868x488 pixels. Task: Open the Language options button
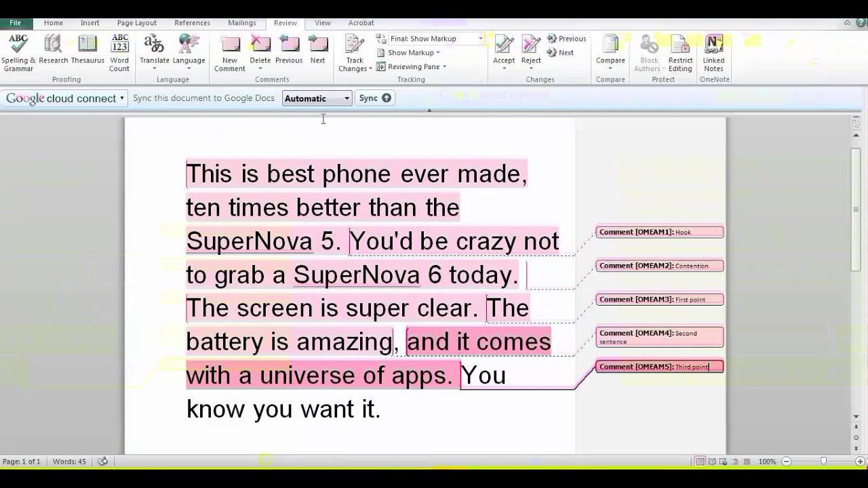pyautogui.click(x=189, y=54)
